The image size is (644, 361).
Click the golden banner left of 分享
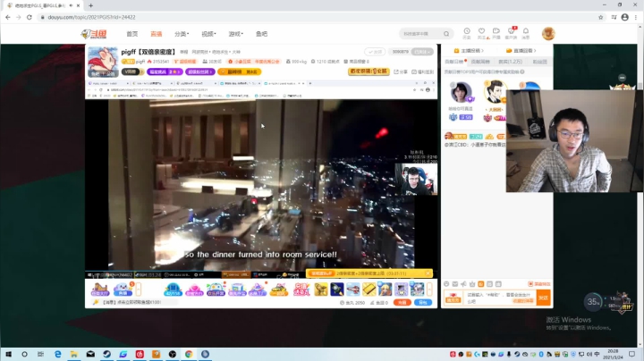pos(369,71)
